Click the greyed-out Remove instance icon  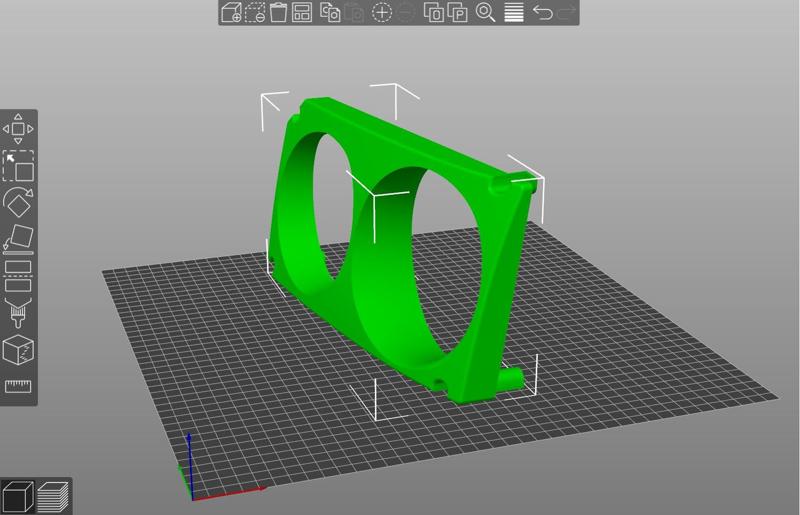tap(406, 12)
